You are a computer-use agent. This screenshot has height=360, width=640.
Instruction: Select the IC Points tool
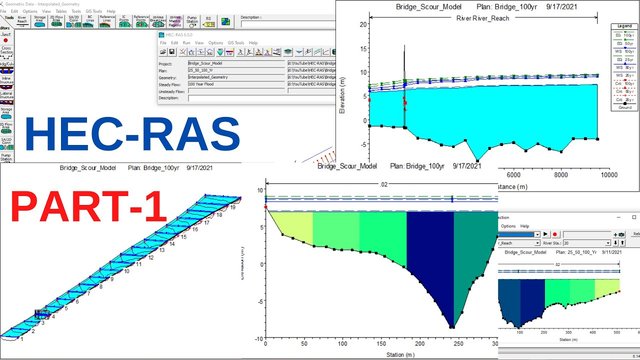124,21
